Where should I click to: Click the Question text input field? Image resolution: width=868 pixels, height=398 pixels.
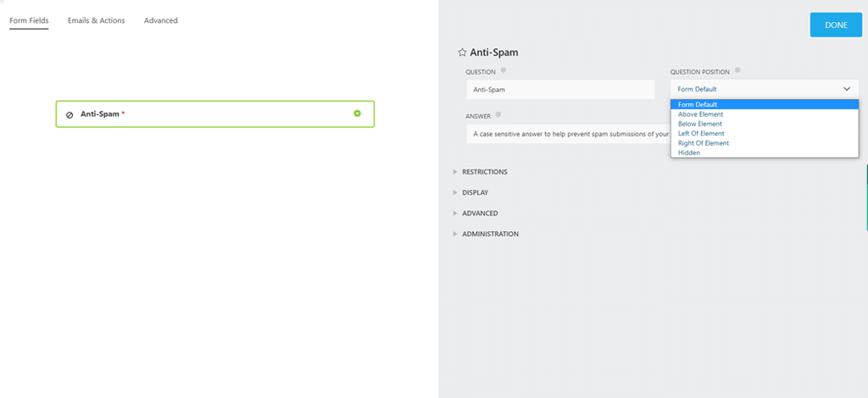point(559,89)
